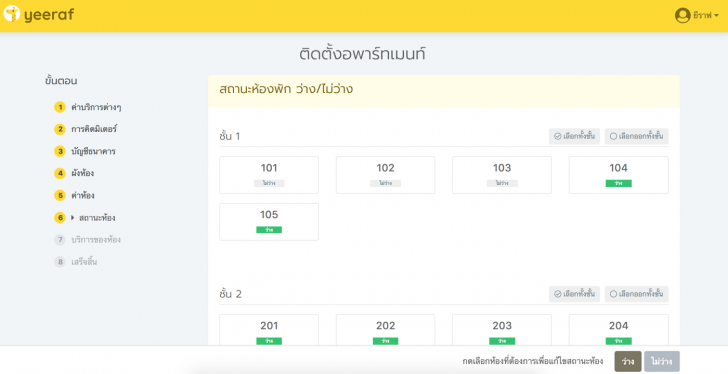Select room 102 card
728x374 pixels.
point(385,175)
